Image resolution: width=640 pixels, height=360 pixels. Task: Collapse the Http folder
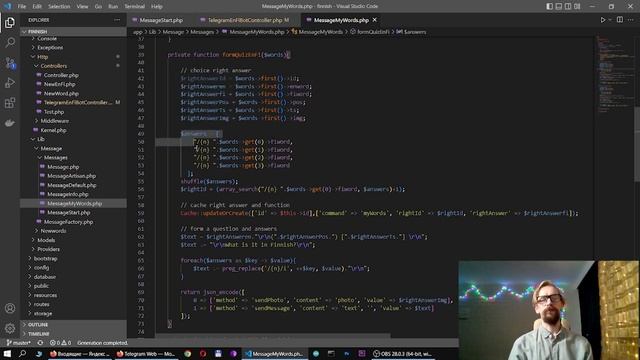coord(73,57)
